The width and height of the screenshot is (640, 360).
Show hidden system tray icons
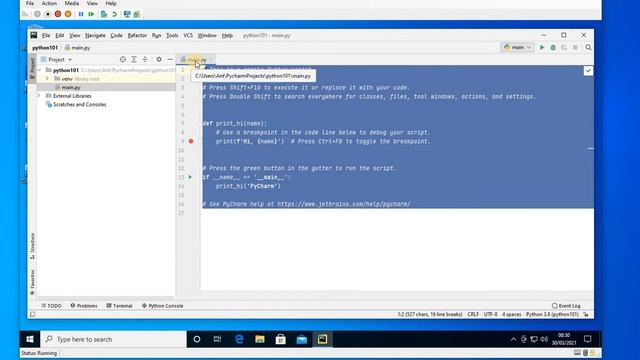(513, 339)
